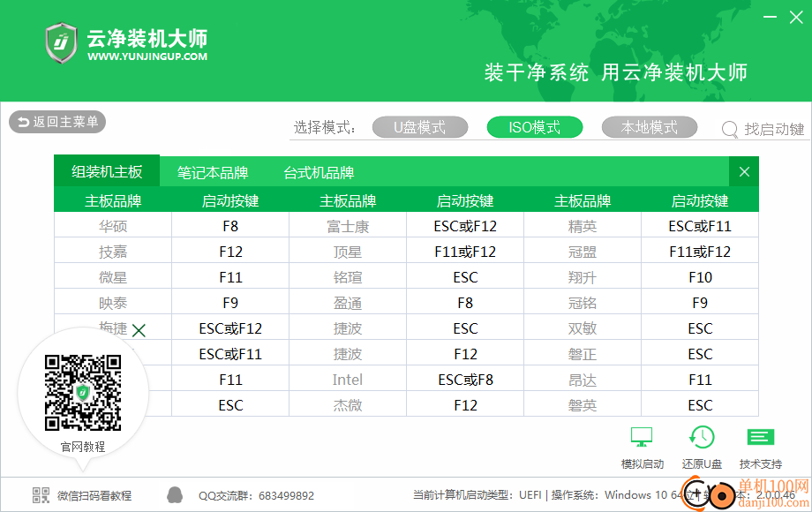This screenshot has width=812, height=512.
Task: Switch to 笔记本品牌 tab
Action: [213, 172]
